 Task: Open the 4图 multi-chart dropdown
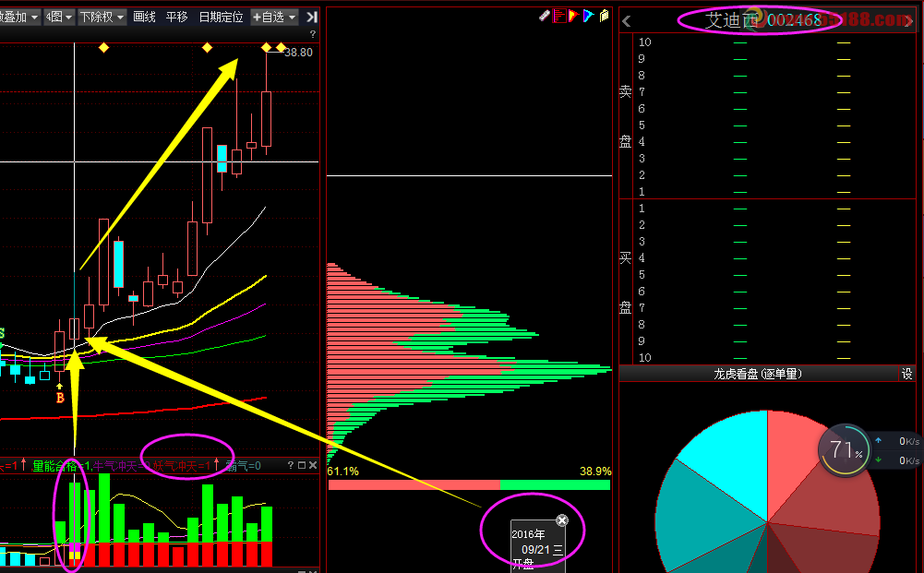(59, 18)
